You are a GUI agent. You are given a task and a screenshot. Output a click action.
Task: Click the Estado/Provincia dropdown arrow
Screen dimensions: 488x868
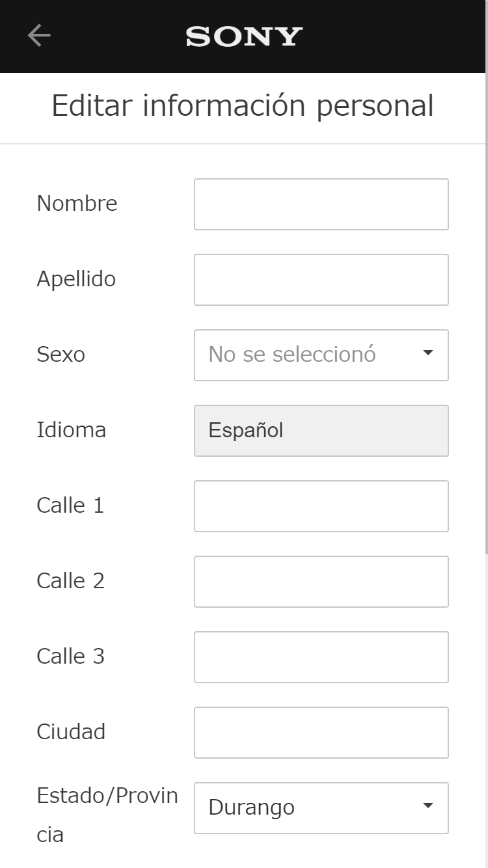(427, 805)
